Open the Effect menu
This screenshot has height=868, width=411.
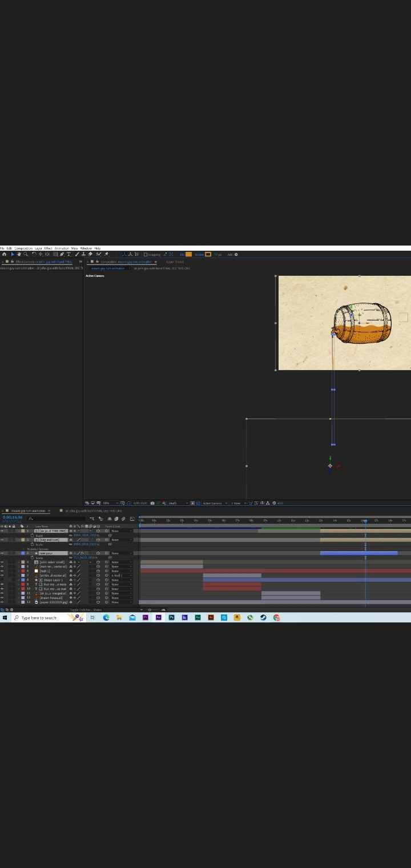coord(48,248)
